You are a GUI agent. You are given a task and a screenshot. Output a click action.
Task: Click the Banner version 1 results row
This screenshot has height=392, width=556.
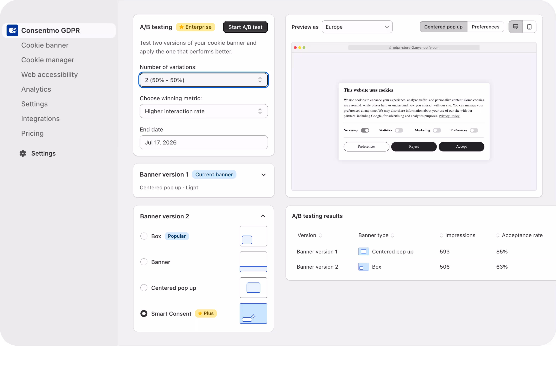point(424,252)
